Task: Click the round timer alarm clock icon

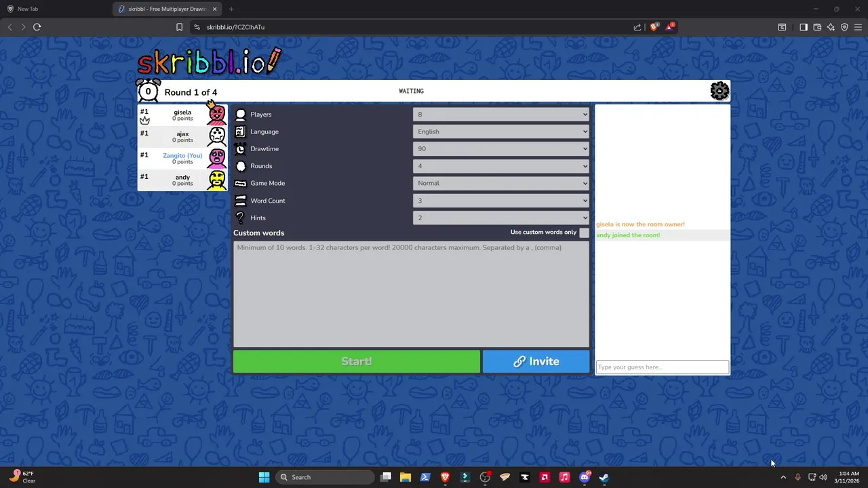Action: (149, 91)
